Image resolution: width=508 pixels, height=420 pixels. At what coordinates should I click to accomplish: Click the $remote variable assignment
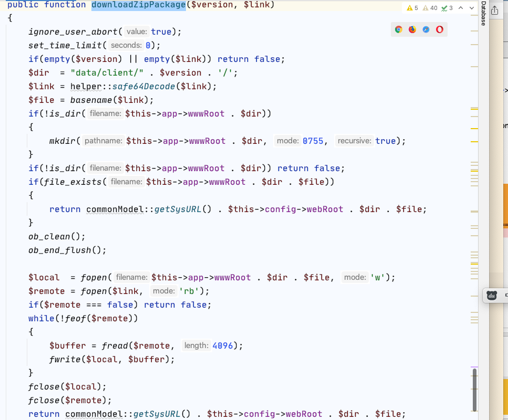point(47,291)
